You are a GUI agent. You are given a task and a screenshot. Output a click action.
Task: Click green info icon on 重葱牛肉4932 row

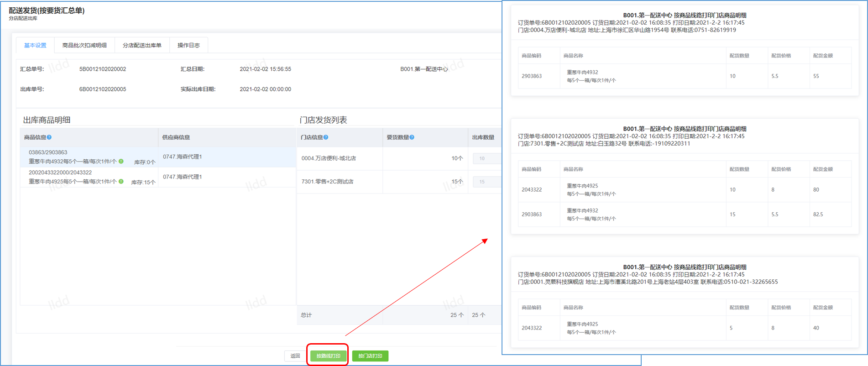121,161
